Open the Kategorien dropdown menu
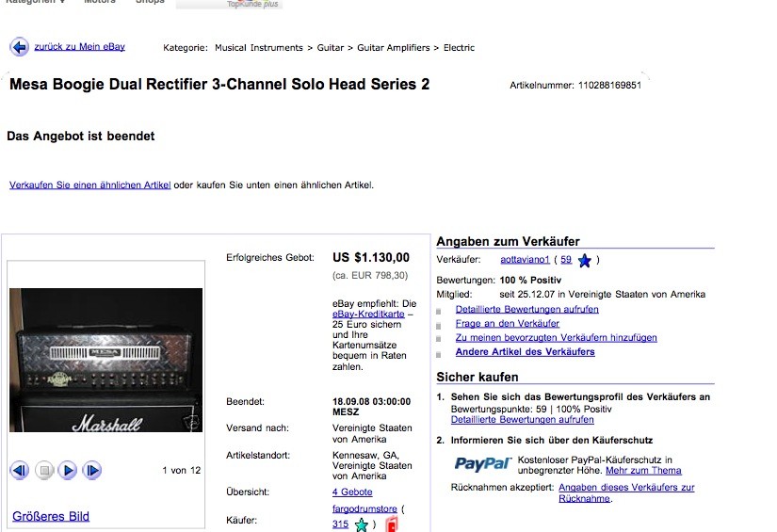This screenshot has height=532, width=777. coord(36,2)
